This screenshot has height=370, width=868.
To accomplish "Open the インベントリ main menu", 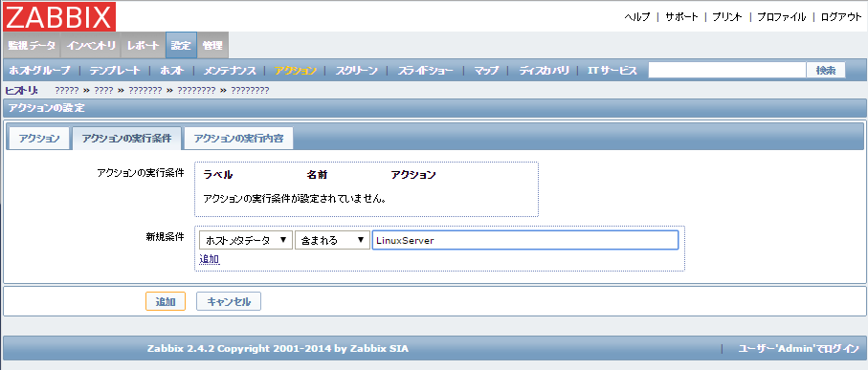I will click(x=91, y=46).
